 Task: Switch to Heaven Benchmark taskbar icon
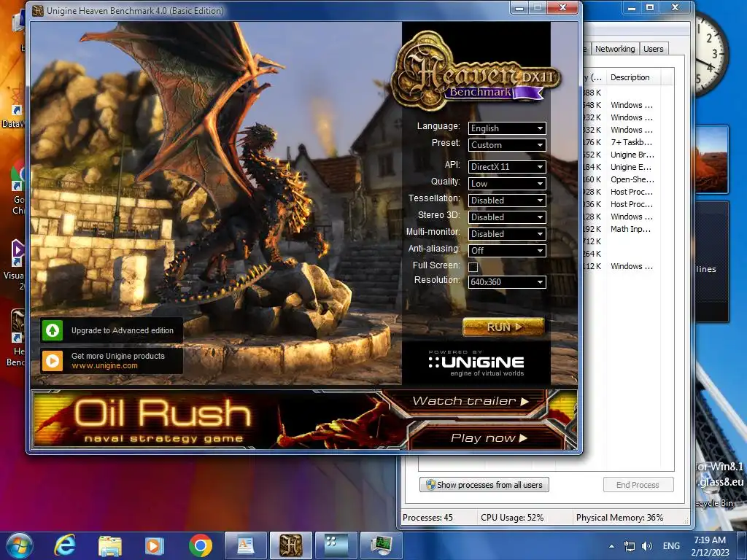pos(290,545)
